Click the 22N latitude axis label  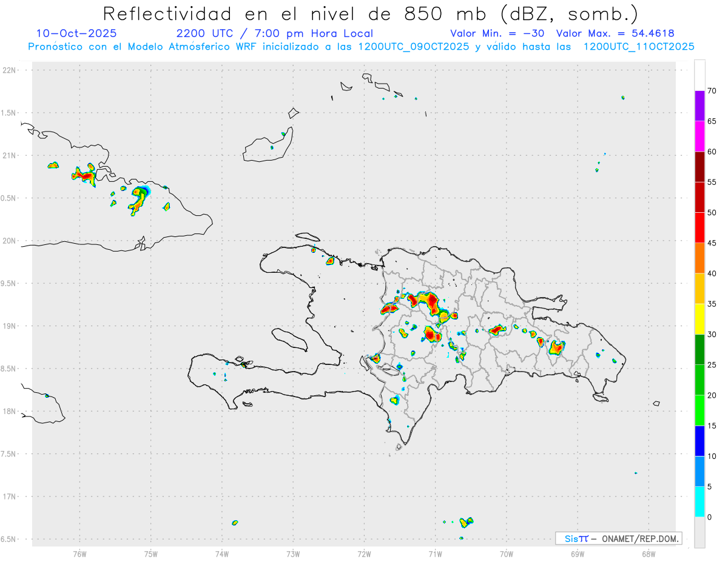coord(10,70)
